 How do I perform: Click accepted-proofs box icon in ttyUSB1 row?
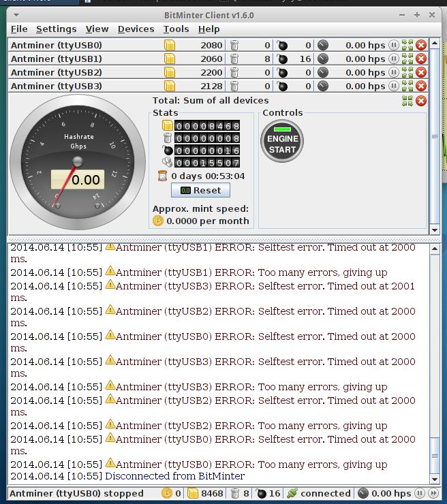pyautogui.click(x=170, y=59)
